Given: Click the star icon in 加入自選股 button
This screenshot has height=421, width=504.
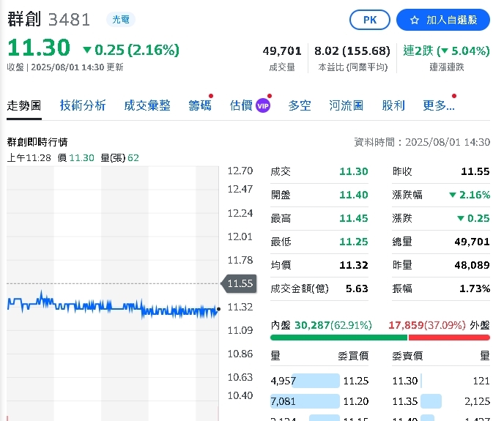Looking at the screenshot, I should 415,21.
